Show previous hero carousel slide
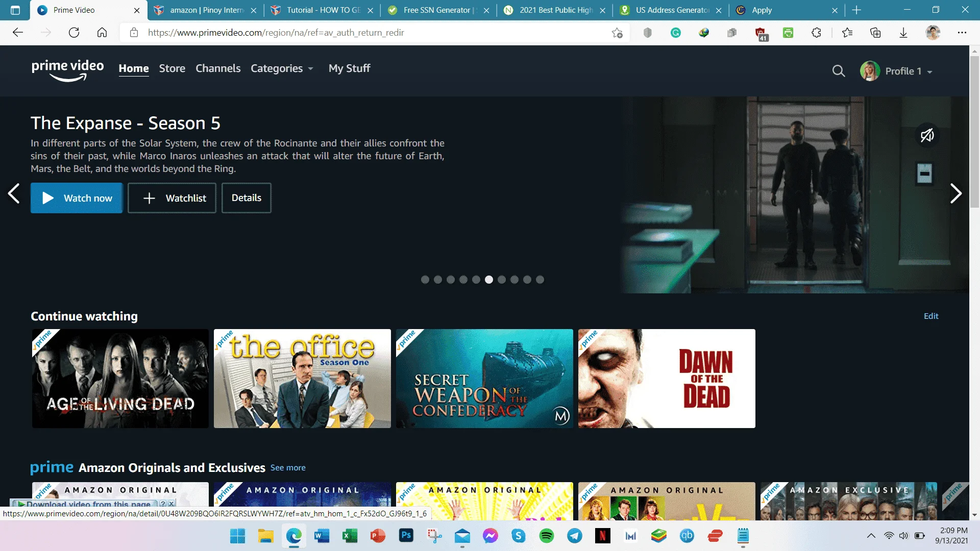The height and width of the screenshot is (551, 980). 14,193
